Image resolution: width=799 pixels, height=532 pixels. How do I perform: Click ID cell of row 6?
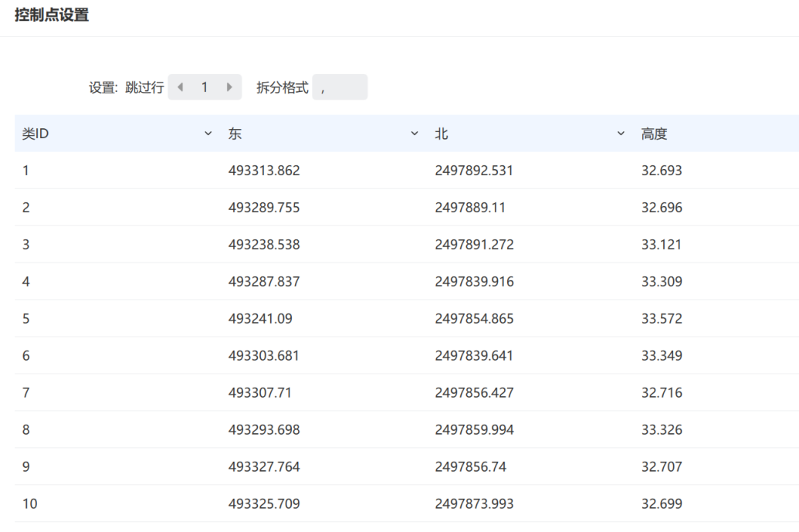pyautogui.click(x=26, y=356)
